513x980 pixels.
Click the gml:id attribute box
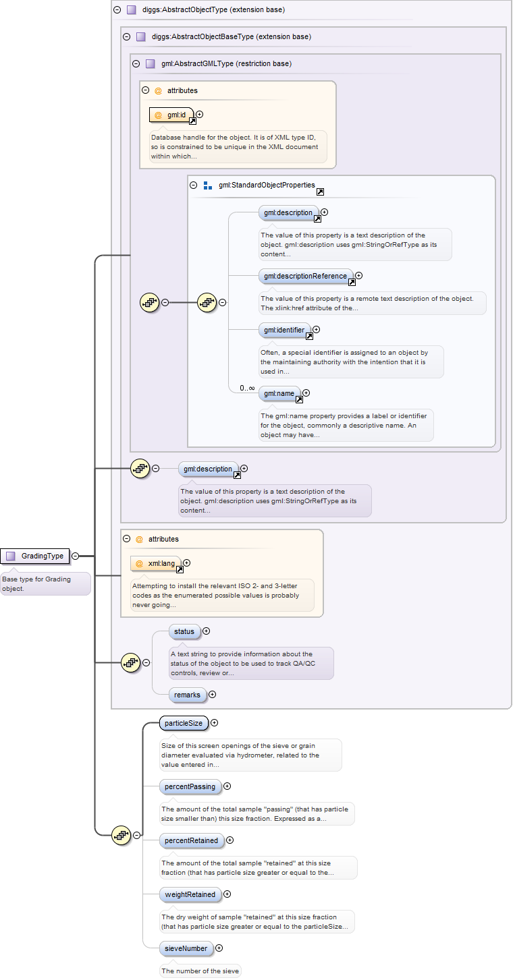point(171,115)
